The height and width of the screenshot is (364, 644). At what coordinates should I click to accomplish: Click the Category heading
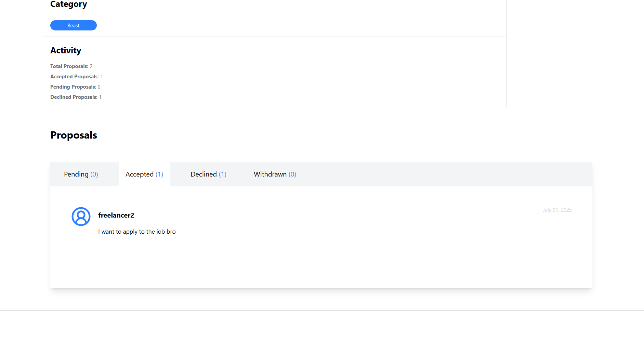pos(69,4)
